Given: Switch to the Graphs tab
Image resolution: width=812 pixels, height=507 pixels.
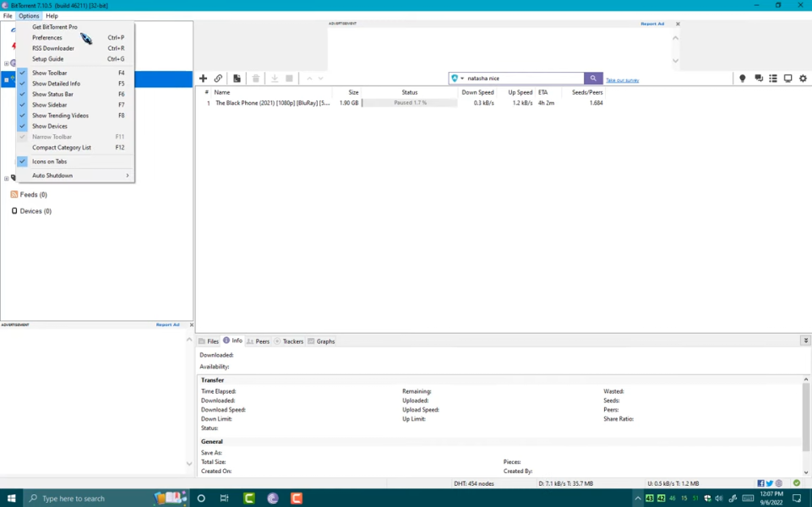Looking at the screenshot, I should pyautogui.click(x=321, y=341).
